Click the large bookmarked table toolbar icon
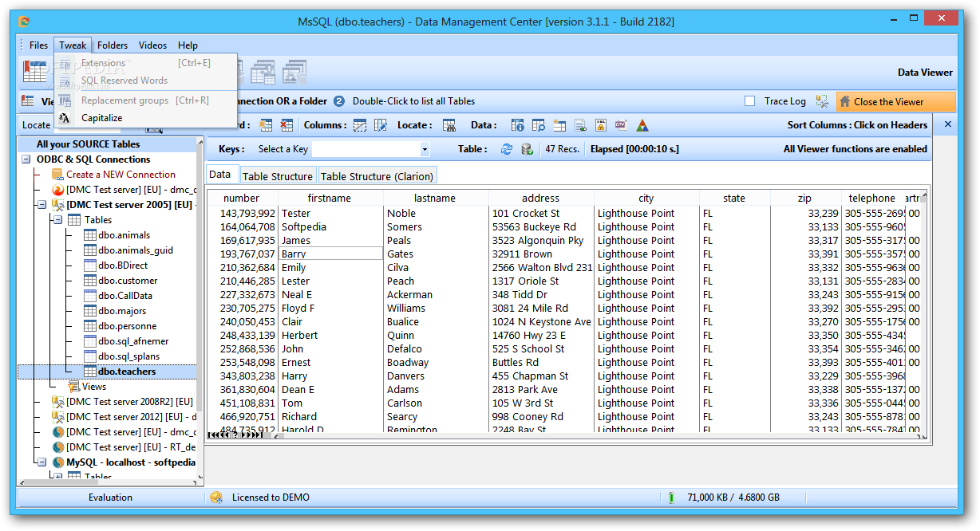The width and height of the screenshot is (980, 531). (x=34, y=72)
